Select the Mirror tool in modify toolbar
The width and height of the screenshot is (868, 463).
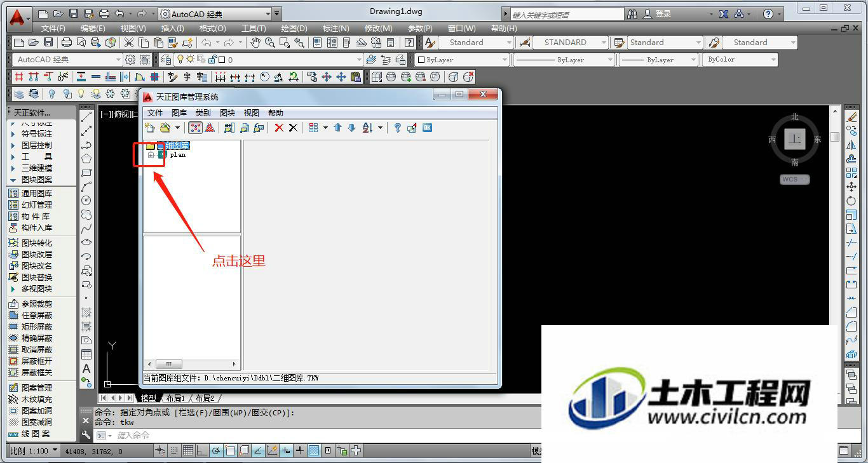[851, 145]
